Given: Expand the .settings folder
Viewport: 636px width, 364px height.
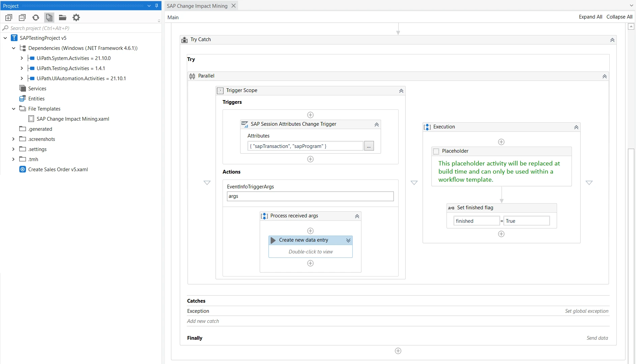Looking at the screenshot, I should (x=13, y=149).
